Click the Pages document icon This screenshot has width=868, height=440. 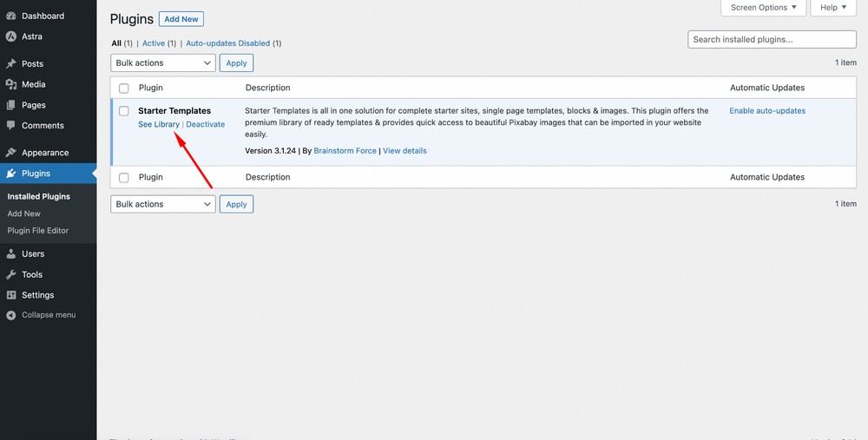(11, 105)
